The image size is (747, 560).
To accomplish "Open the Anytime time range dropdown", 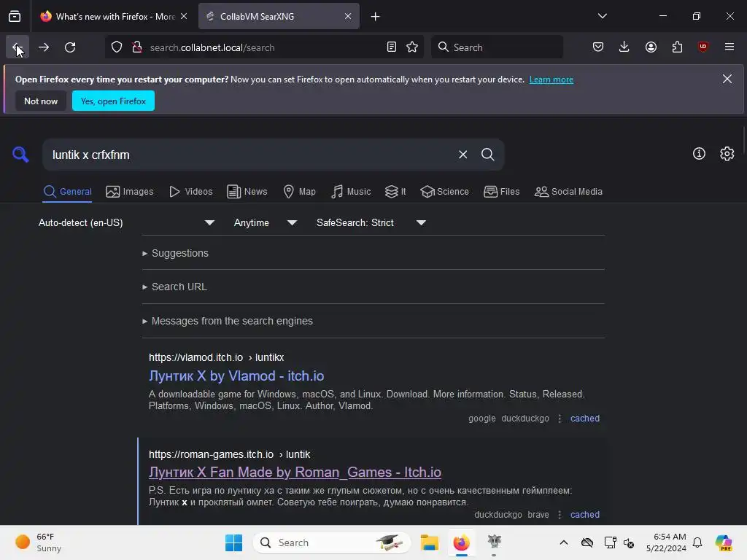I will pos(265,223).
